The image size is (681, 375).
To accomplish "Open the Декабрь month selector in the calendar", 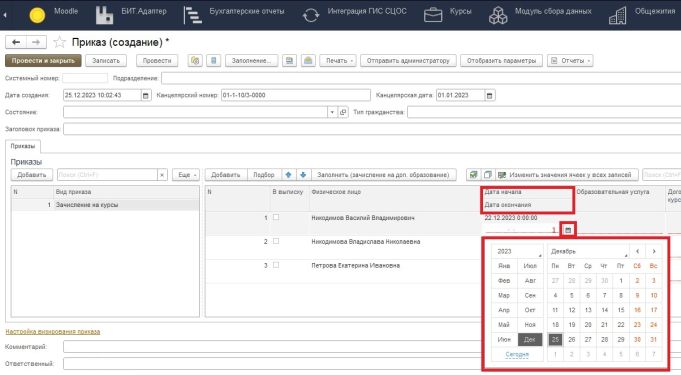I will [588, 252].
